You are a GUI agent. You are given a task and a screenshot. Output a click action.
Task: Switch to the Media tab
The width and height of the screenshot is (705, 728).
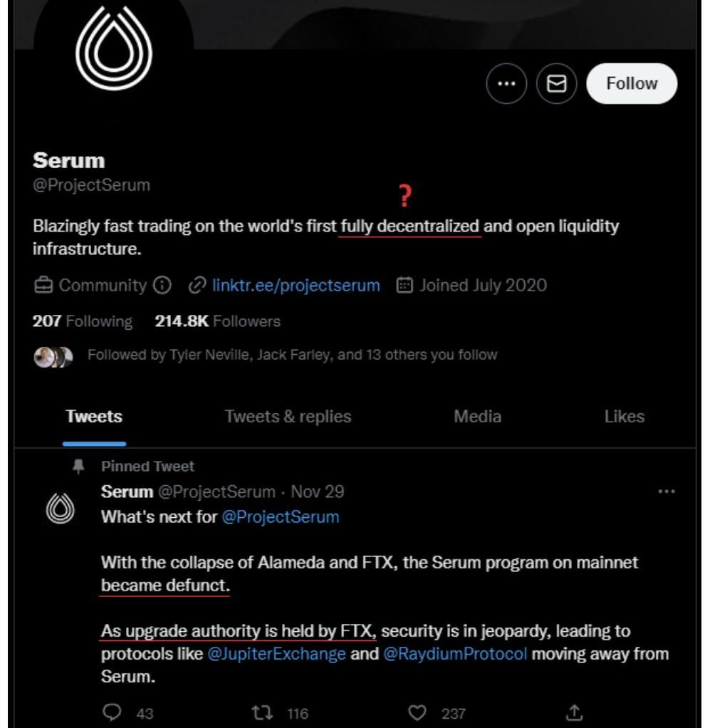[x=477, y=417]
